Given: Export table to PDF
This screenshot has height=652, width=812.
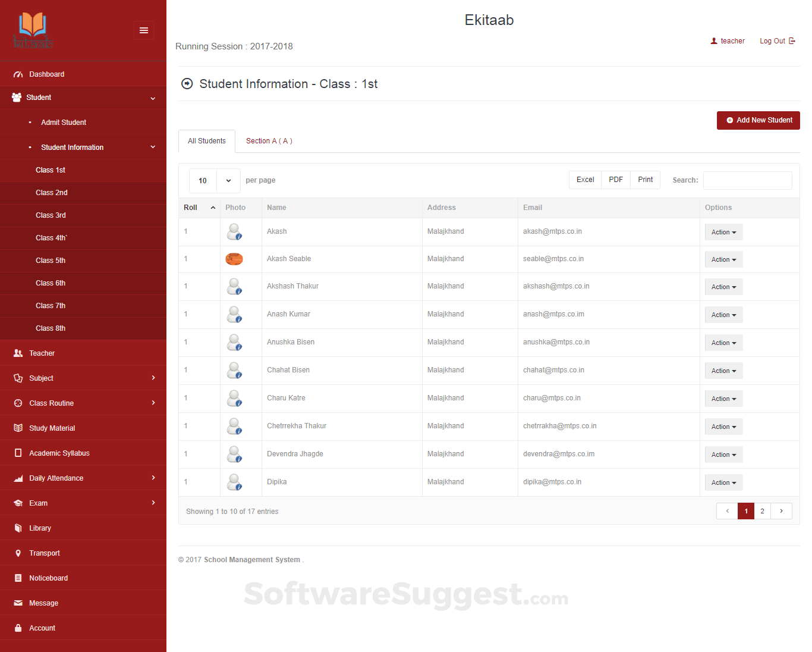Looking at the screenshot, I should pyautogui.click(x=616, y=180).
